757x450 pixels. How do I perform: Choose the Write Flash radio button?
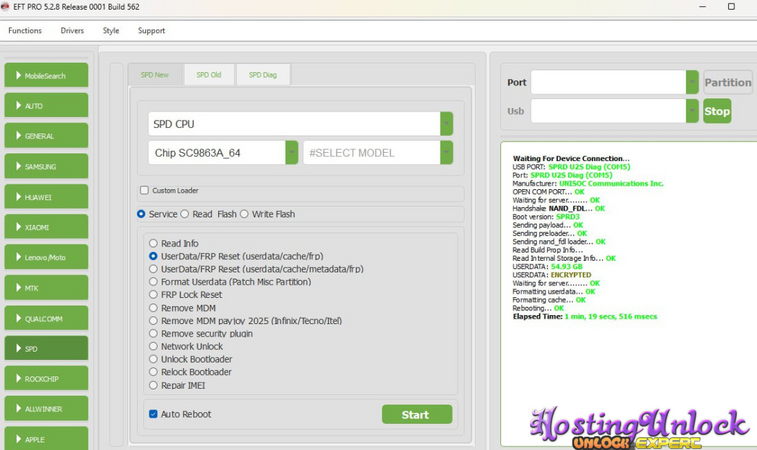[x=244, y=214]
